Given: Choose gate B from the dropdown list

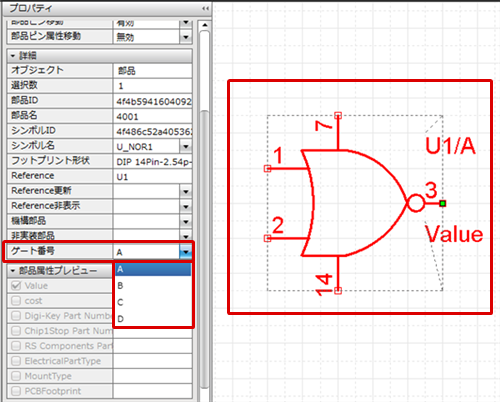Looking at the screenshot, I should (x=153, y=286).
